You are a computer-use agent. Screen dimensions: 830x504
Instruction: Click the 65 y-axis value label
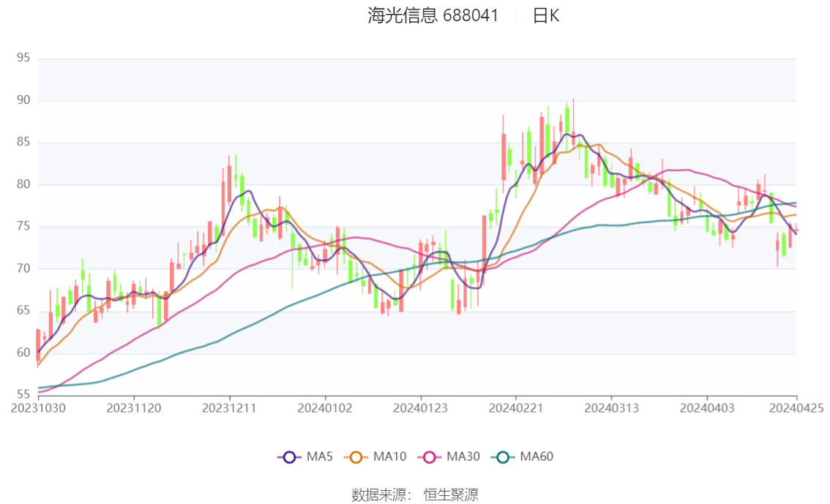pos(23,310)
